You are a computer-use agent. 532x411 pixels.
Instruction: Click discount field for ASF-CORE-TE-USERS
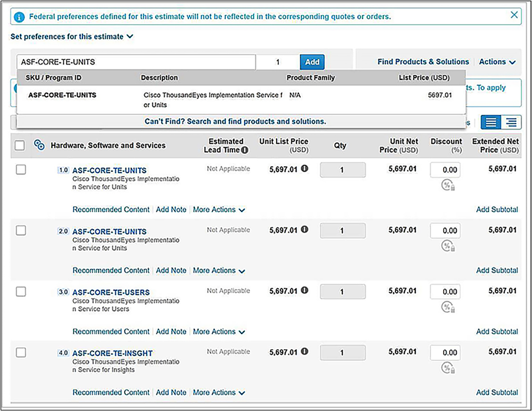tap(445, 292)
